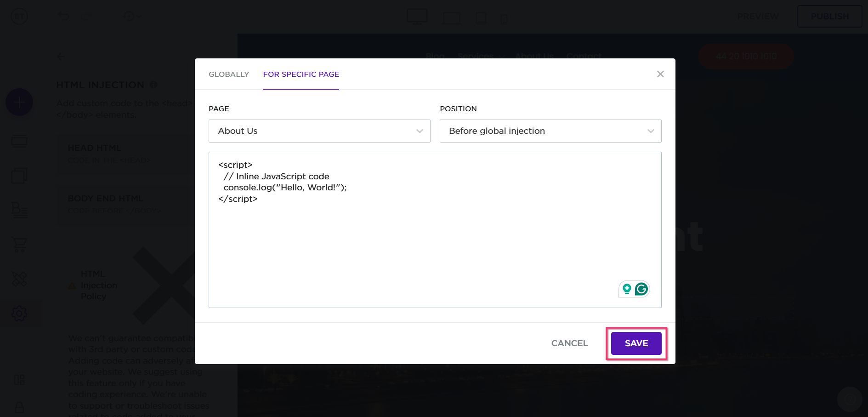
Task: Open the apps grid sidebar icon
Action: (x=19, y=380)
